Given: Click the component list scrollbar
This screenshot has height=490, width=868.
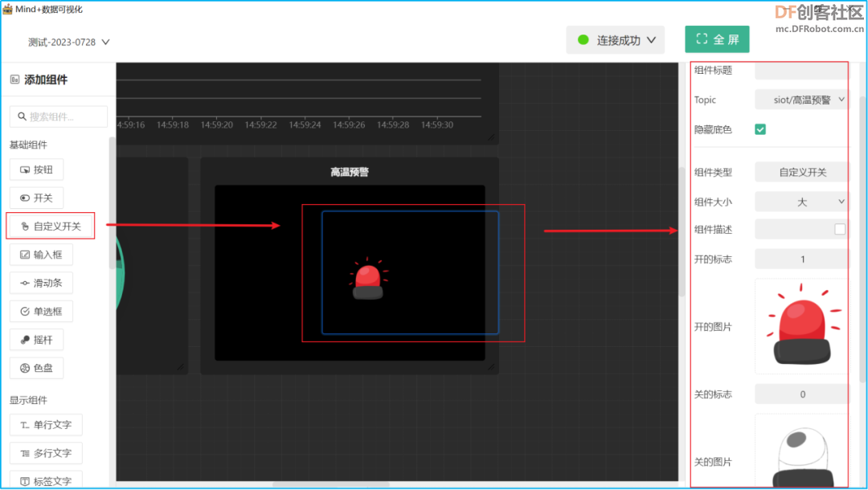Looking at the screenshot, I should 113,203.
